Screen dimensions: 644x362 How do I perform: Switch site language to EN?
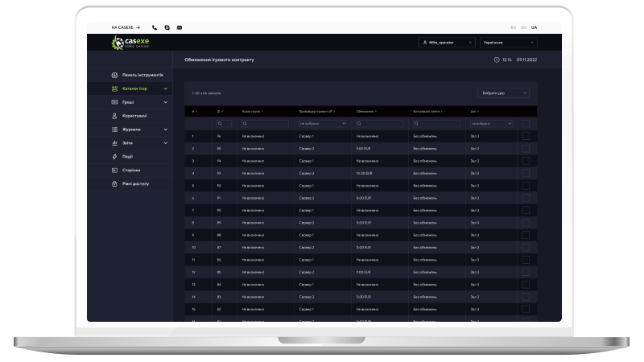click(524, 27)
